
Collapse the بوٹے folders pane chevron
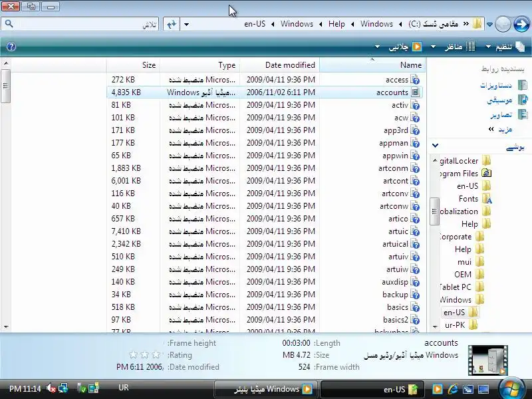(436, 146)
